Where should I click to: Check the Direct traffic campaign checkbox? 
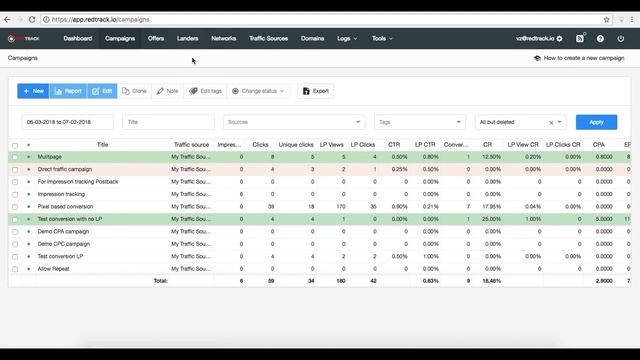pyautogui.click(x=15, y=169)
